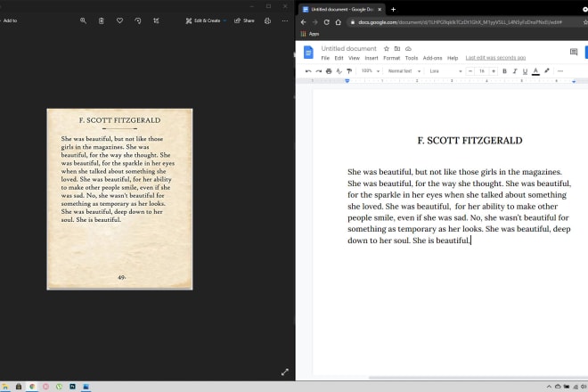
Task: Open Apps bookmark shortcut
Action: [x=310, y=34]
